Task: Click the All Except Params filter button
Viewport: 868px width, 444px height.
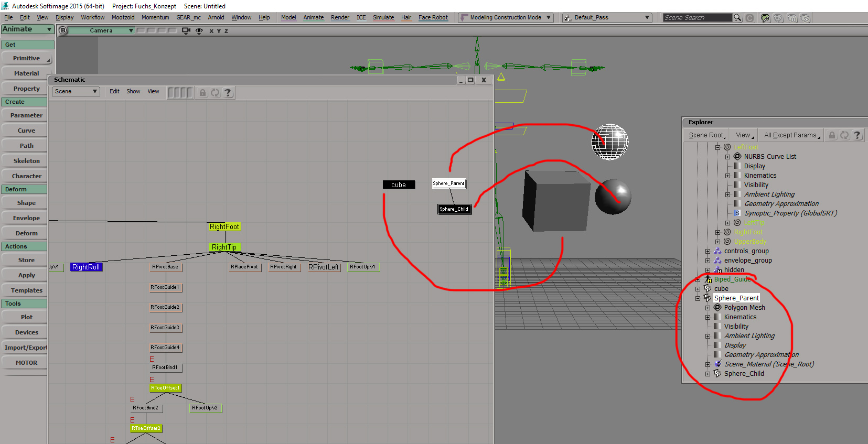Action: click(x=792, y=135)
